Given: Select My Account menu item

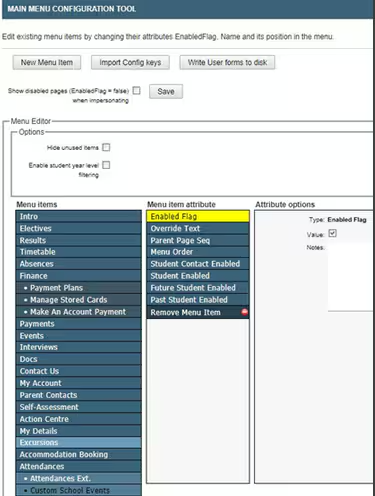Looking at the screenshot, I should (x=79, y=383).
